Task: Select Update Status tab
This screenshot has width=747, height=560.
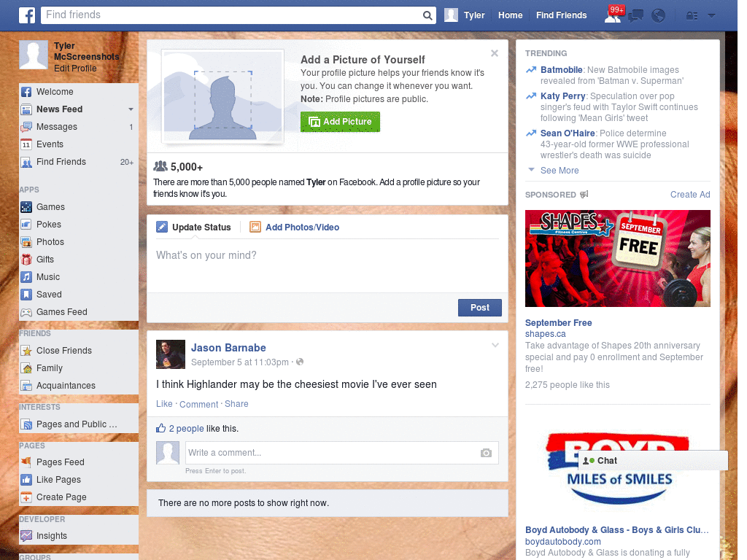Action: pyautogui.click(x=194, y=227)
